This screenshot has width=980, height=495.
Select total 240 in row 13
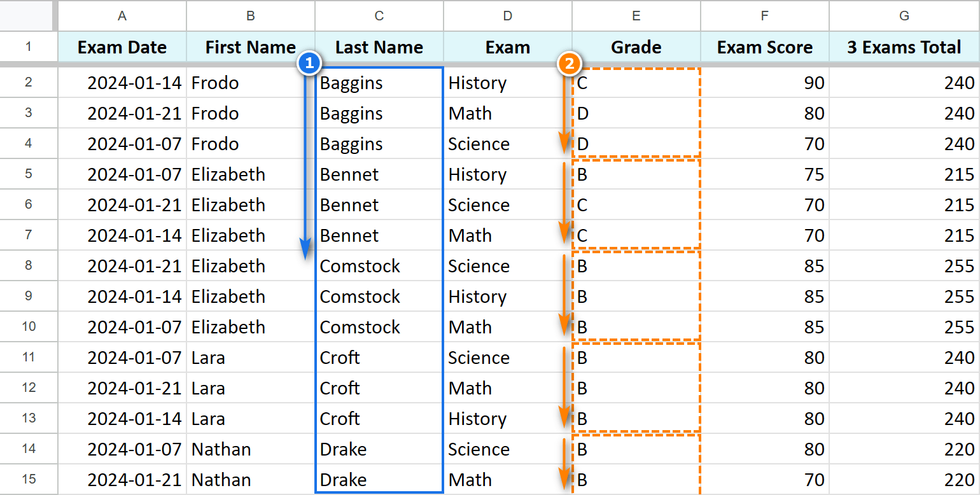coord(904,419)
